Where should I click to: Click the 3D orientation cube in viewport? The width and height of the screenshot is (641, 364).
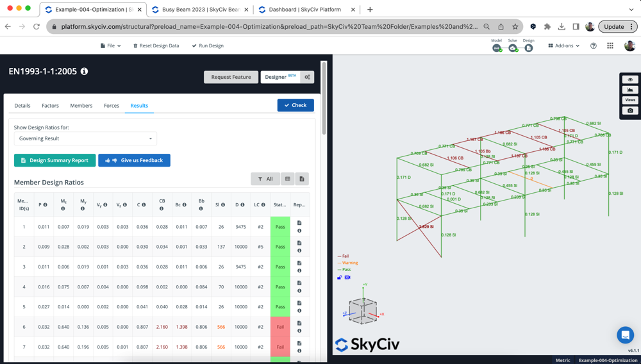pyautogui.click(x=363, y=311)
